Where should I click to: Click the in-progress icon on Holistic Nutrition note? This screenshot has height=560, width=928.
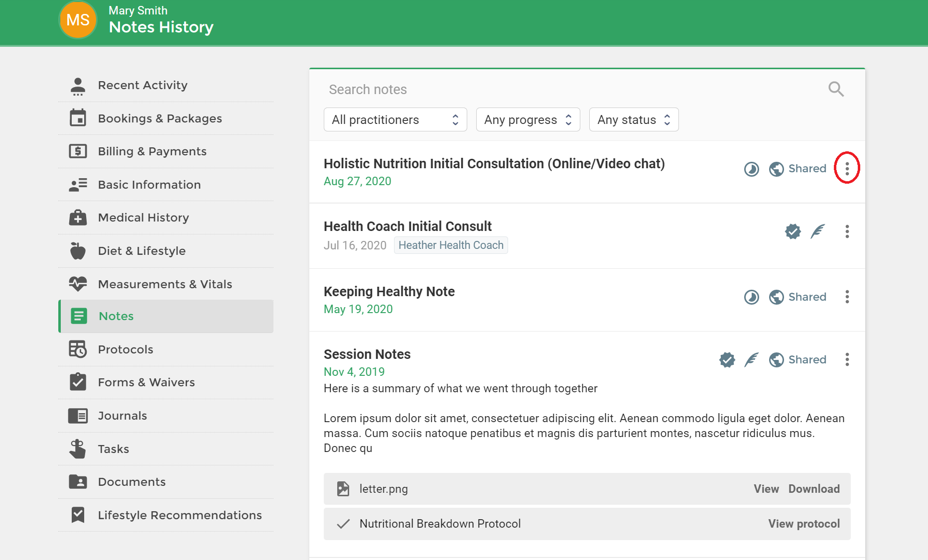point(752,169)
